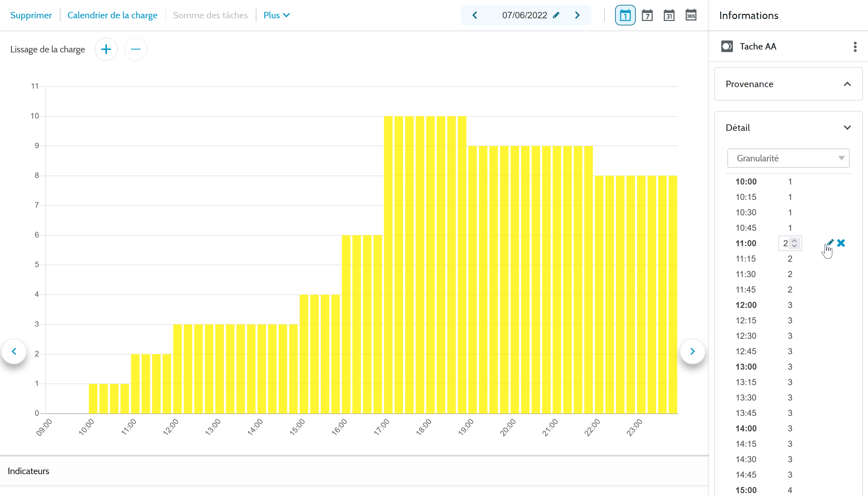Click the 23:00 label on the chart axis
The height and width of the screenshot is (496, 868).
coord(634,427)
